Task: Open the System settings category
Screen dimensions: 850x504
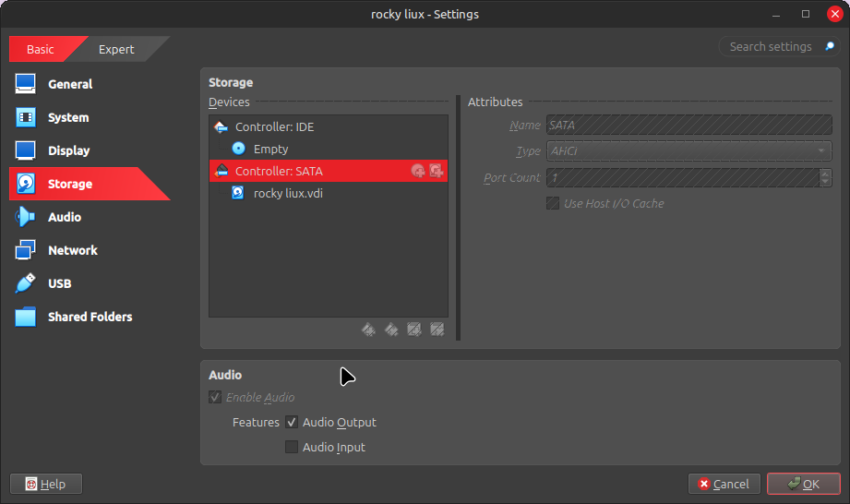Action: (x=68, y=117)
